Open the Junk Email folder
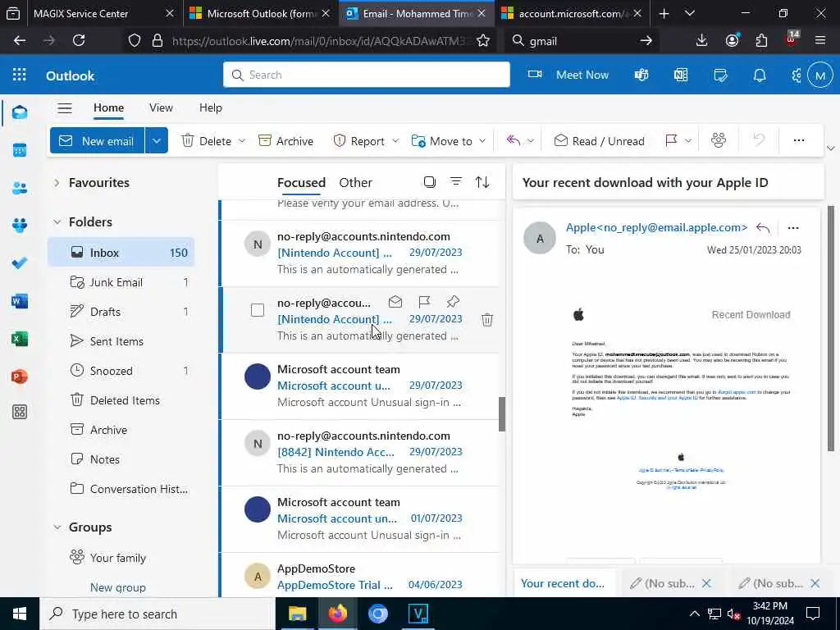Viewport: 840px width, 630px height. tap(121, 282)
